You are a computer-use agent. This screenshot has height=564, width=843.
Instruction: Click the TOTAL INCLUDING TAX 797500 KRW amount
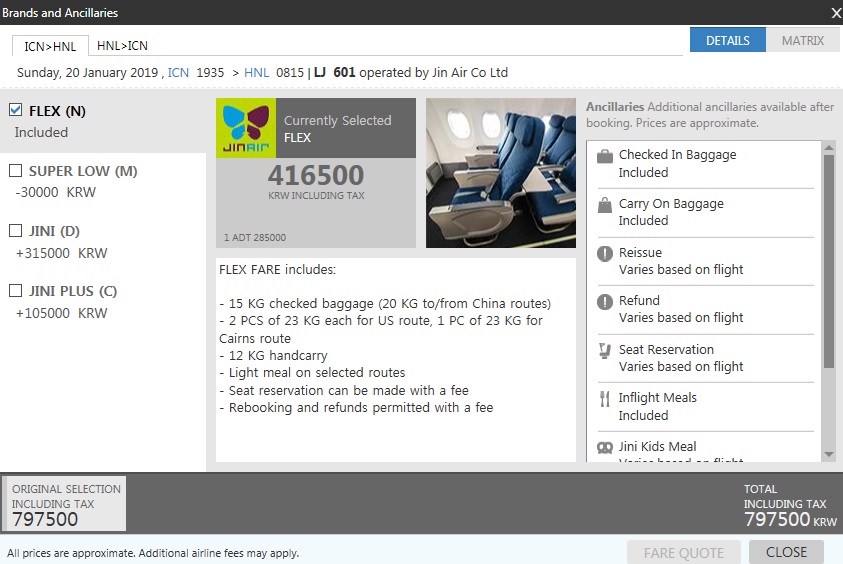point(790,519)
